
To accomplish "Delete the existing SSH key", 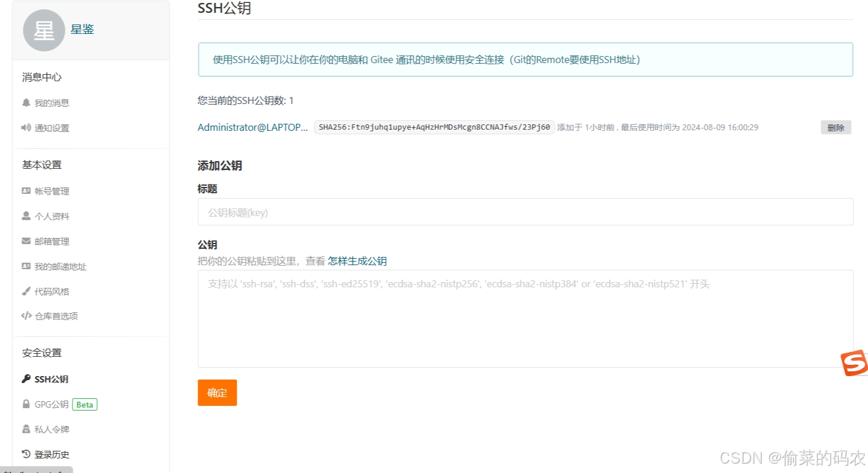I will pyautogui.click(x=836, y=127).
